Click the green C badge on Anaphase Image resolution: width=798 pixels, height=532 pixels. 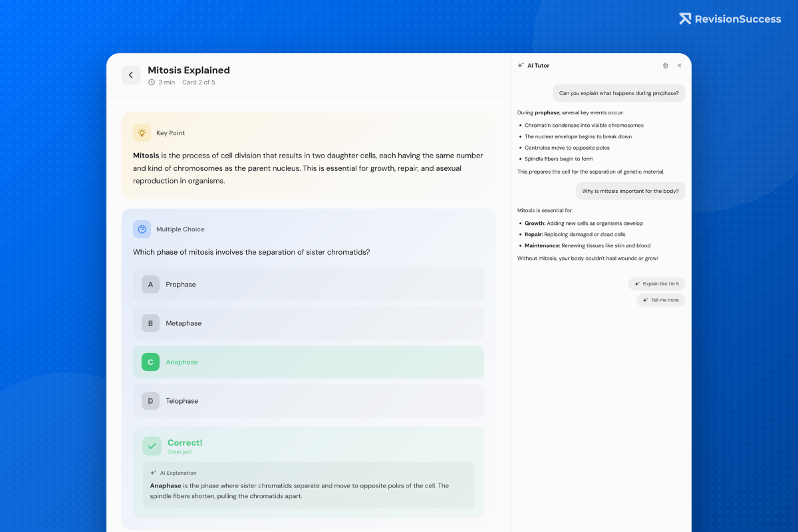[150, 362]
